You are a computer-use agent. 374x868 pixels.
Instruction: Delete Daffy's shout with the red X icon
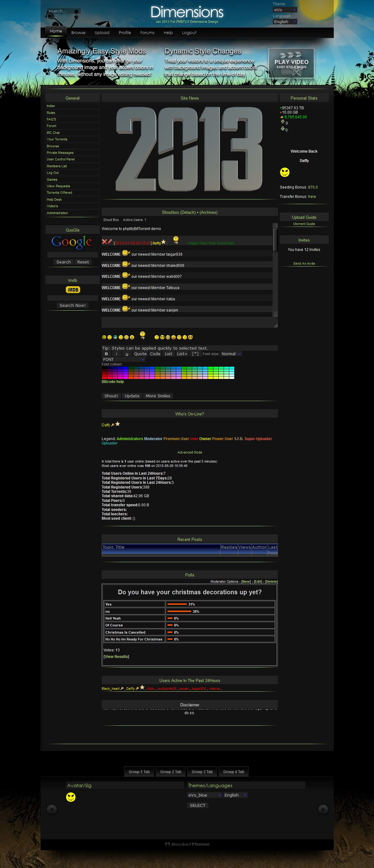104,241
